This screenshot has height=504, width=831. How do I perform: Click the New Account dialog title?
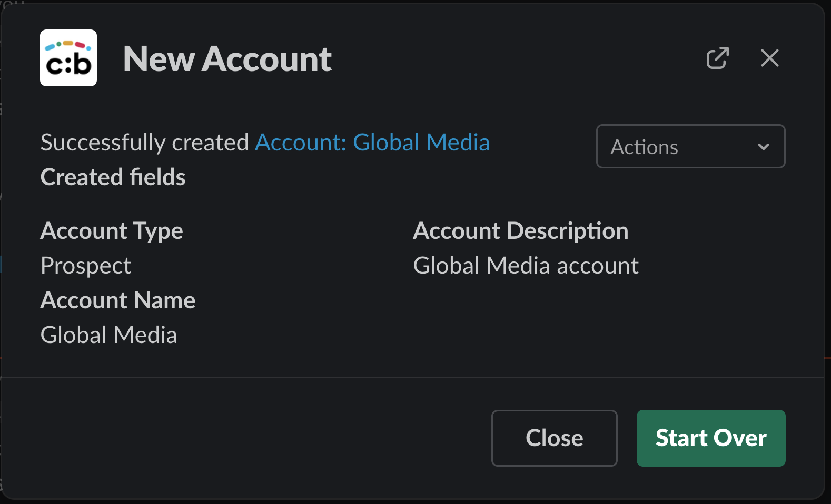coord(227,58)
